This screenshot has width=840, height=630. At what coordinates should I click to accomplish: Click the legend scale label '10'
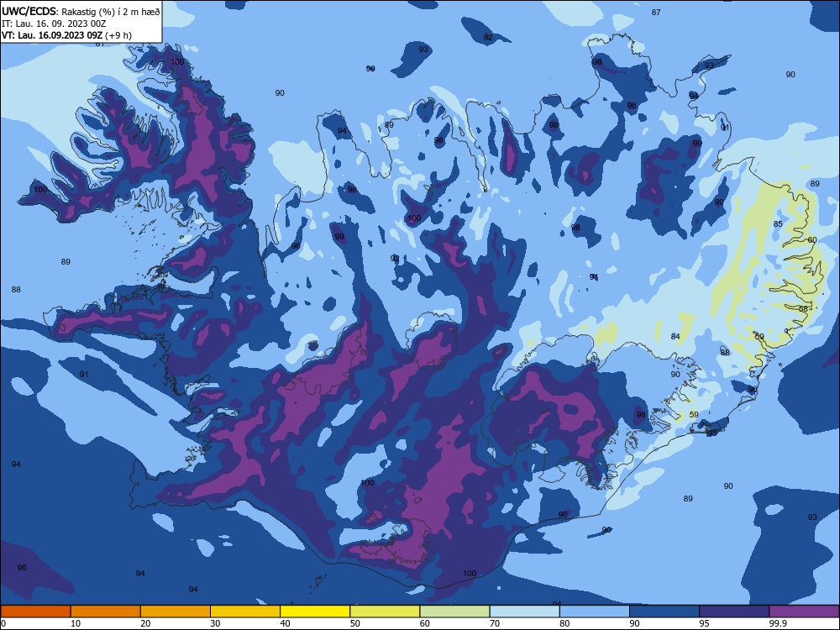click(x=76, y=623)
